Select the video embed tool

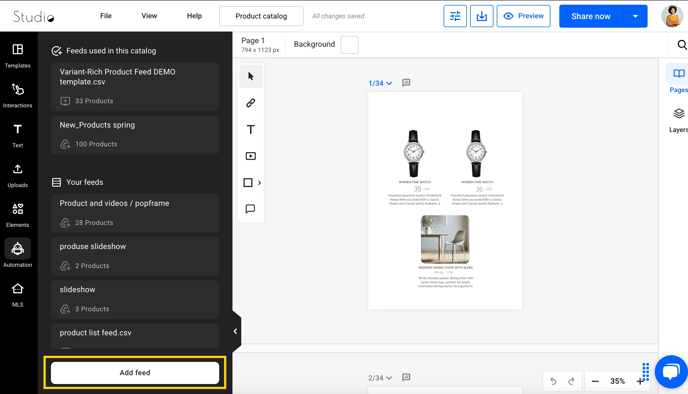251,156
